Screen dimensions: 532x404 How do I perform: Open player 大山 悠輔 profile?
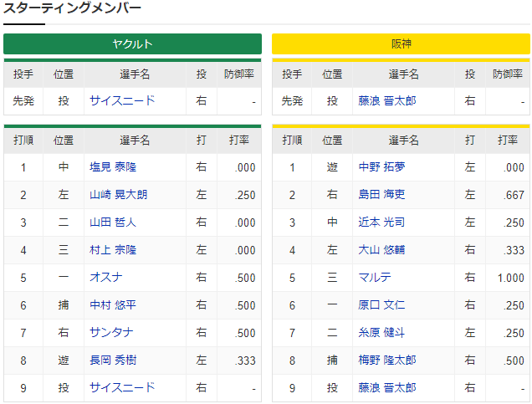(x=381, y=249)
